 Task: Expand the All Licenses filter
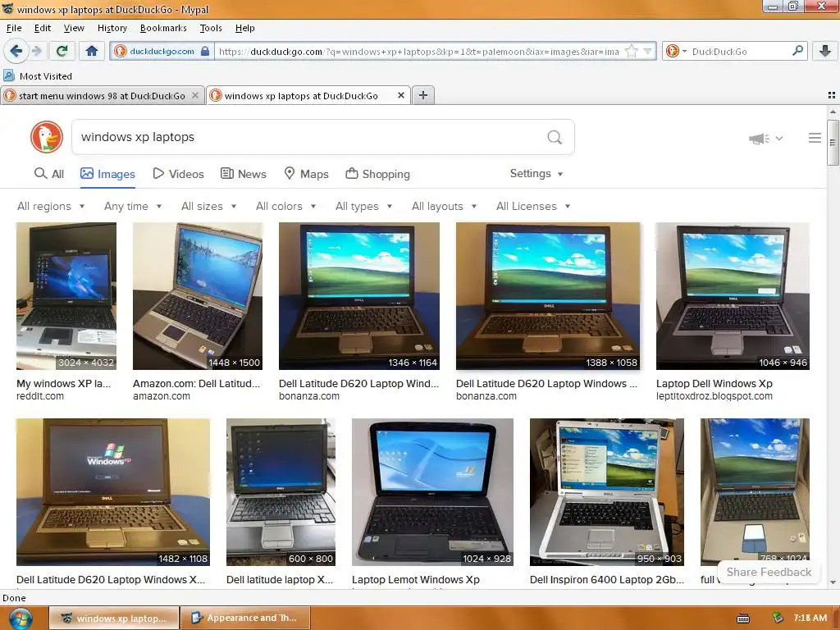point(533,206)
